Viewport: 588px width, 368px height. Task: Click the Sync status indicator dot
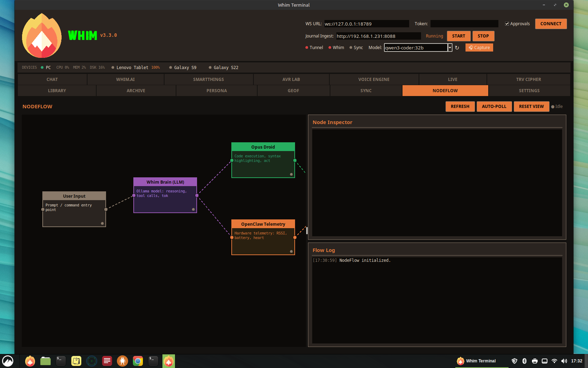(350, 47)
